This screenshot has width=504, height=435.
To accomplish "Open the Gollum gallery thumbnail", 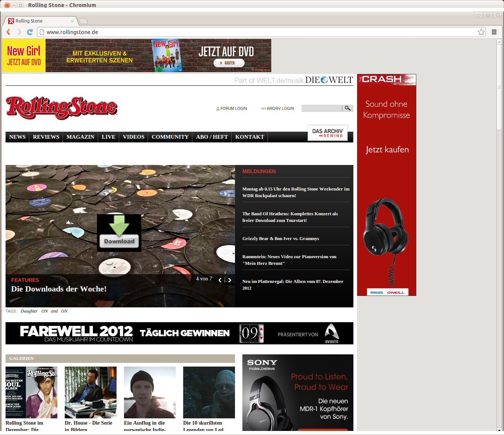I will 209,392.
